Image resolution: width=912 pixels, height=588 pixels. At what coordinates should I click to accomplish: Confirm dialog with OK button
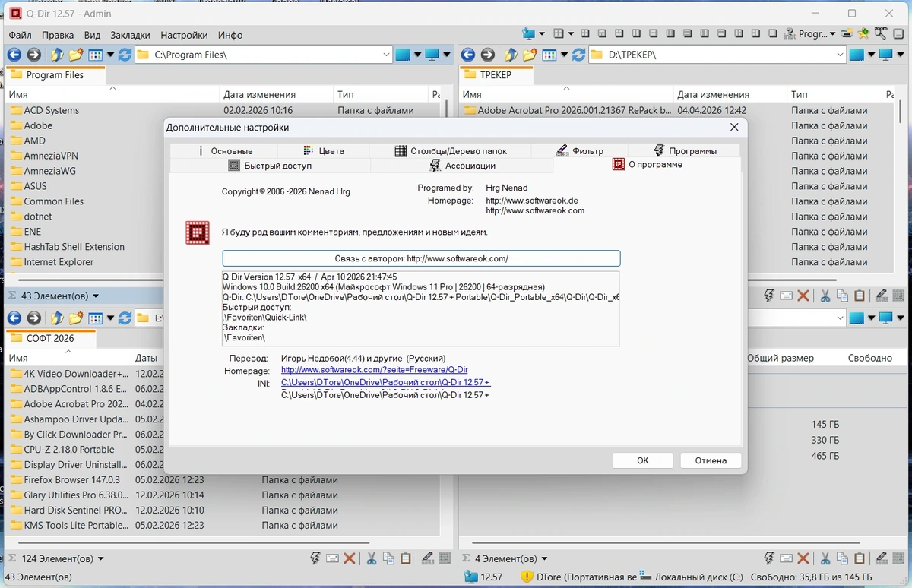pos(643,460)
